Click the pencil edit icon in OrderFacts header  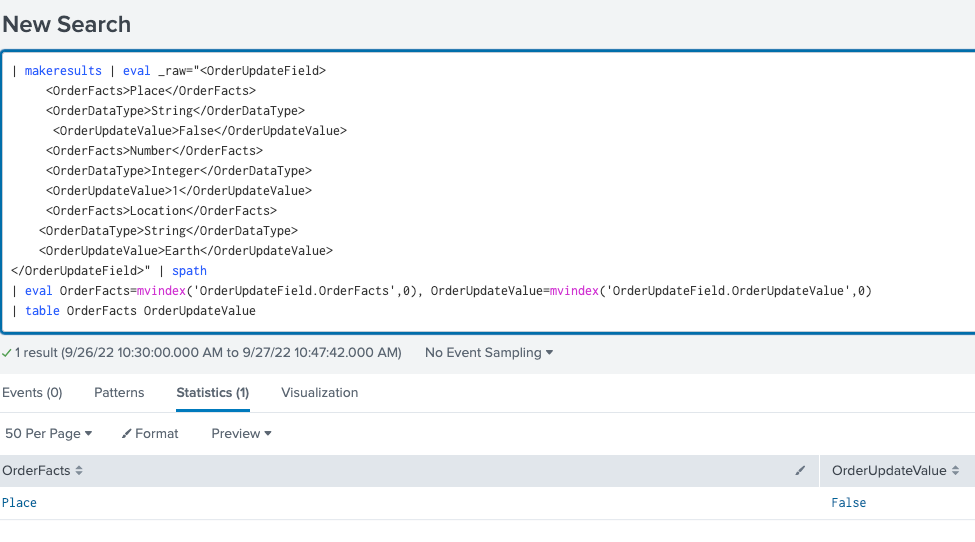click(x=800, y=471)
